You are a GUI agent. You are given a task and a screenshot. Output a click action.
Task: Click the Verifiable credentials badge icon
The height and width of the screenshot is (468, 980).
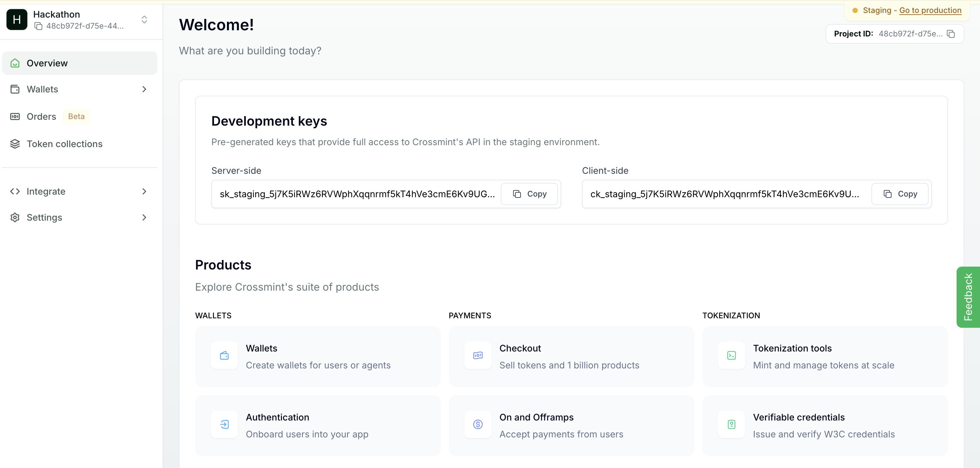731,424
